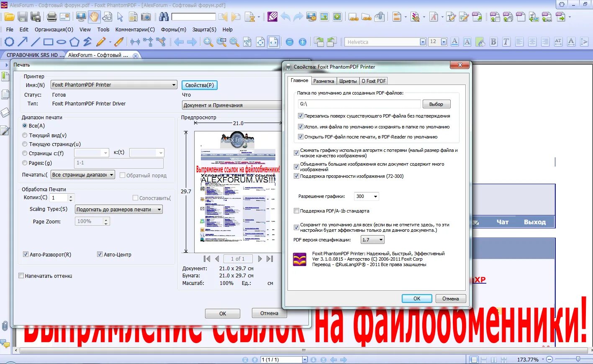Enable Напечатать оттенка checkbox
593x364 pixels.
[21, 276]
